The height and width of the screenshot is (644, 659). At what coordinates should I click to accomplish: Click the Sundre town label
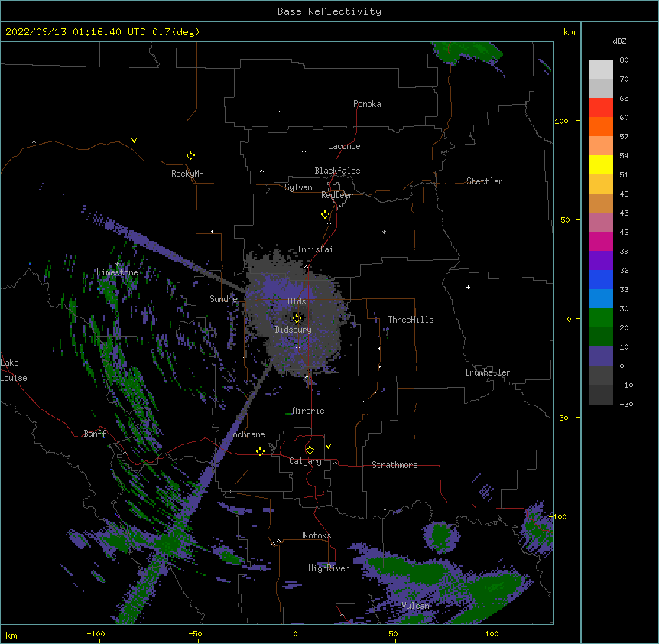coord(223,299)
